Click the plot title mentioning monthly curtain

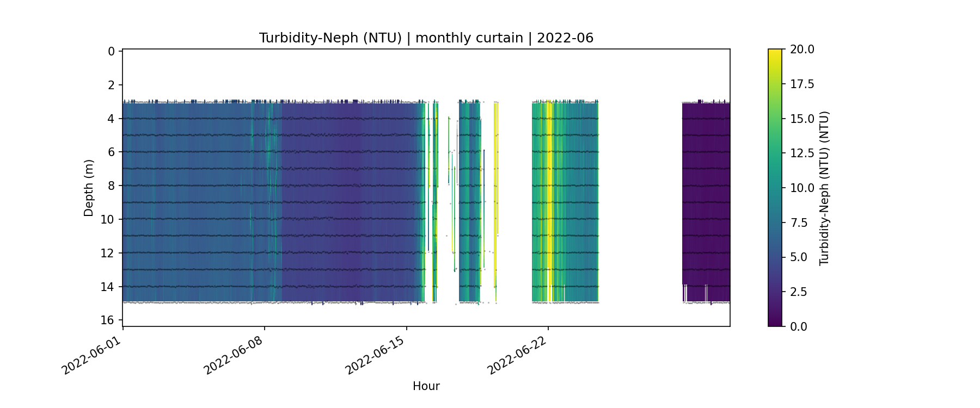tap(426, 38)
